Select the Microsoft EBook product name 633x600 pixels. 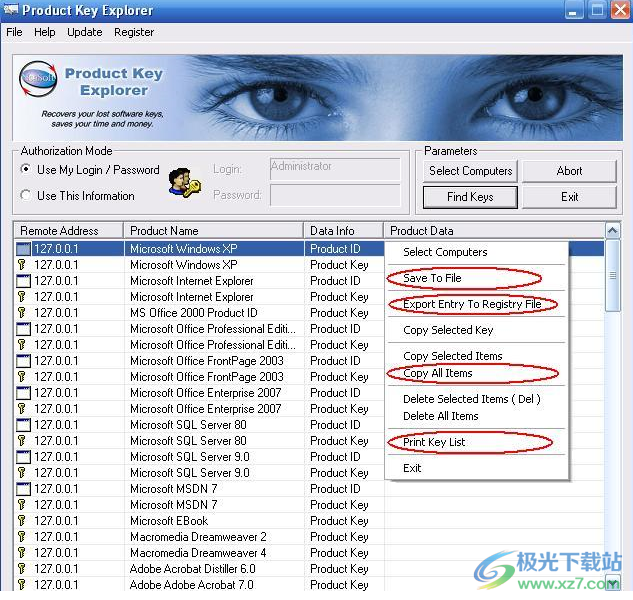[169, 521]
